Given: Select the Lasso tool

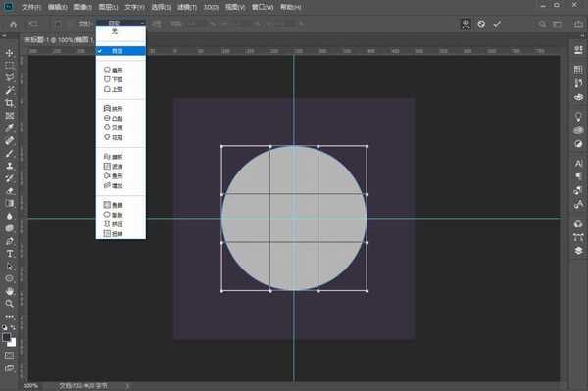Looking at the screenshot, I should tap(10, 77).
